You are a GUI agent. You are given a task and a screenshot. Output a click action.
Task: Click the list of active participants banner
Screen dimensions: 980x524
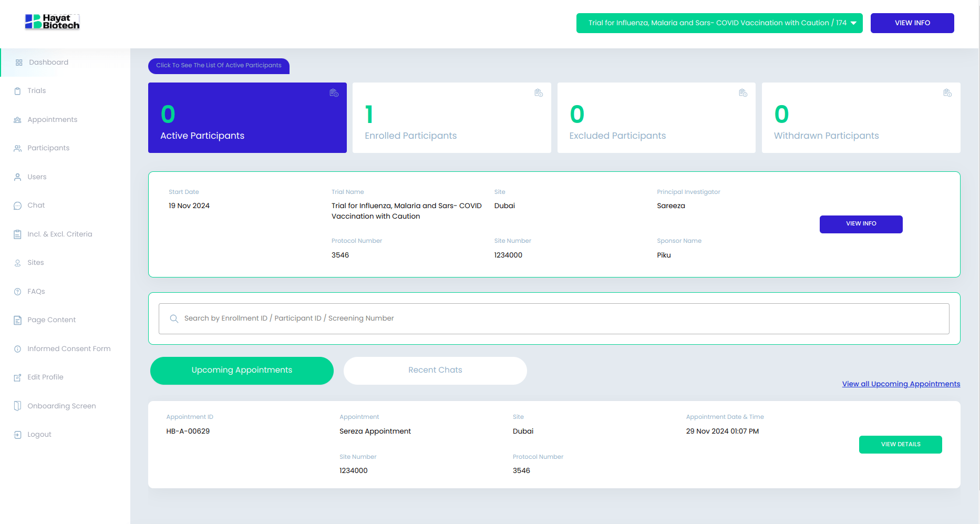pos(219,66)
